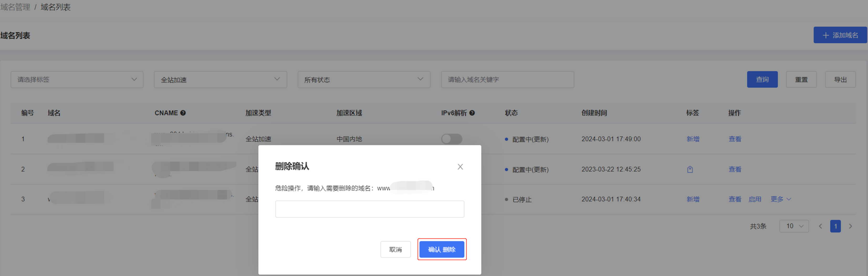Click creation time 2023-03-22 12:45:25
The width and height of the screenshot is (868, 276).
click(611, 169)
